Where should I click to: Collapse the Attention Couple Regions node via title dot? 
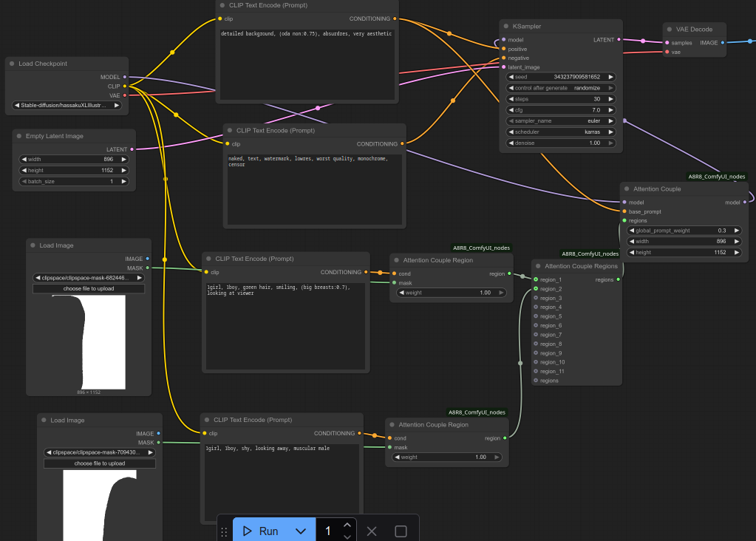coord(538,266)
